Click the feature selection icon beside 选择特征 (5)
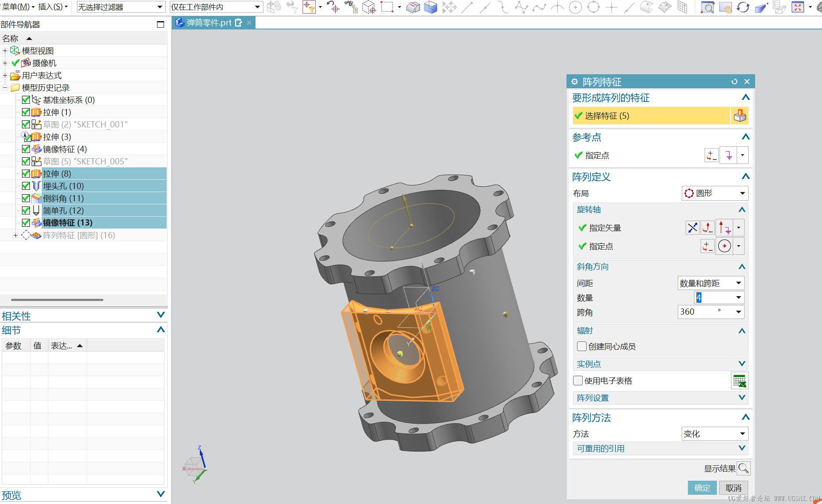The height and width of the screenshot is (504, 822). (740, 116)
